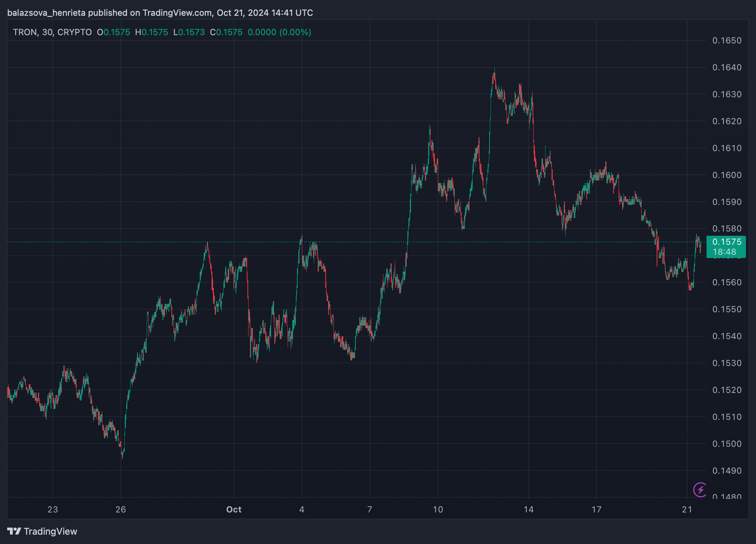
Task: Click the TradingView logo icon
Action: coord(14,531)
